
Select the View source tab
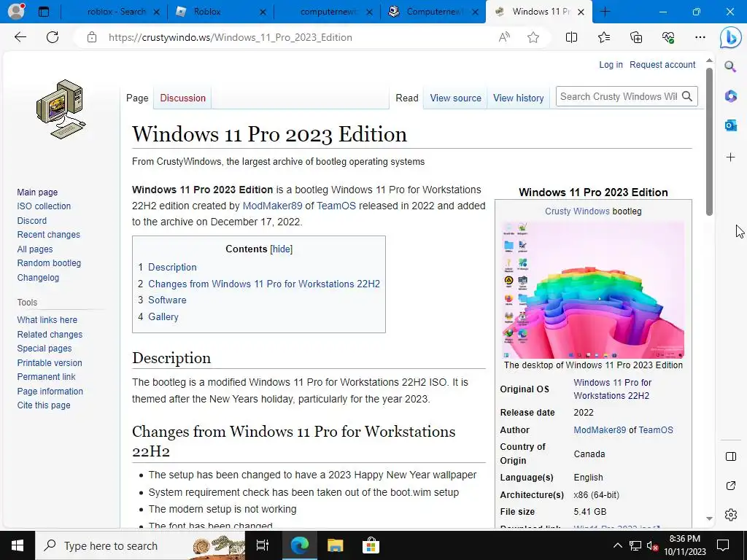455,98
